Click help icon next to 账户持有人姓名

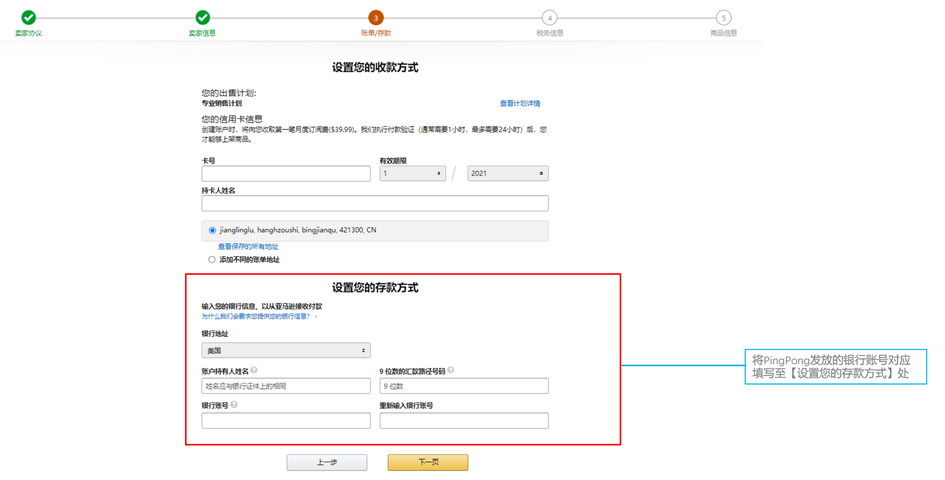[x=255, y=370]
